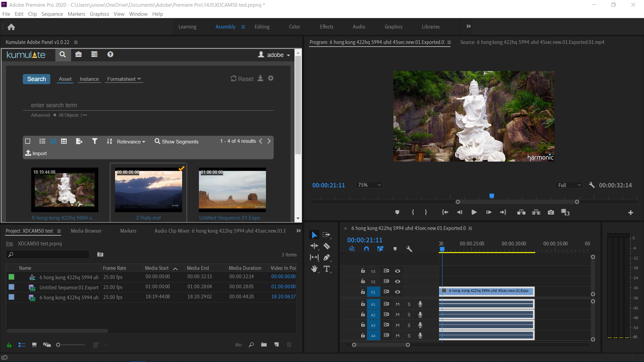Select the Ripple Edit tool
Image resolution: width=644 pixels, height=362 pixels.
click(314, 246)
